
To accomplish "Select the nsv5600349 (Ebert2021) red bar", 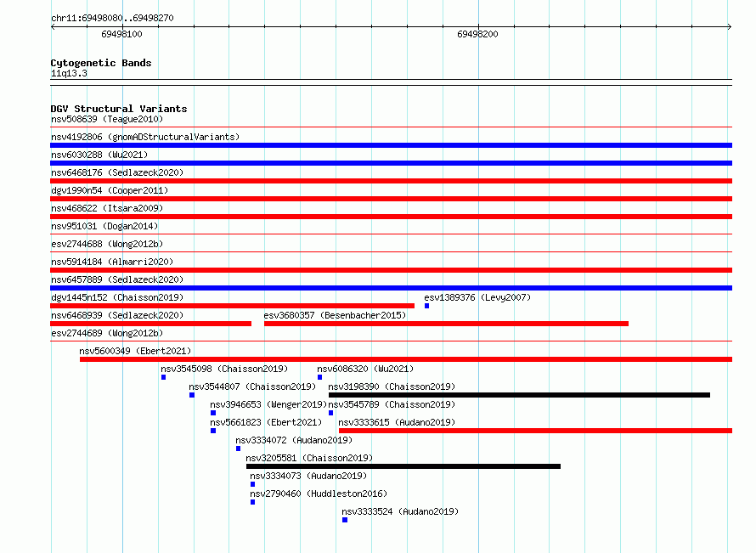I will tap(406, 359).
